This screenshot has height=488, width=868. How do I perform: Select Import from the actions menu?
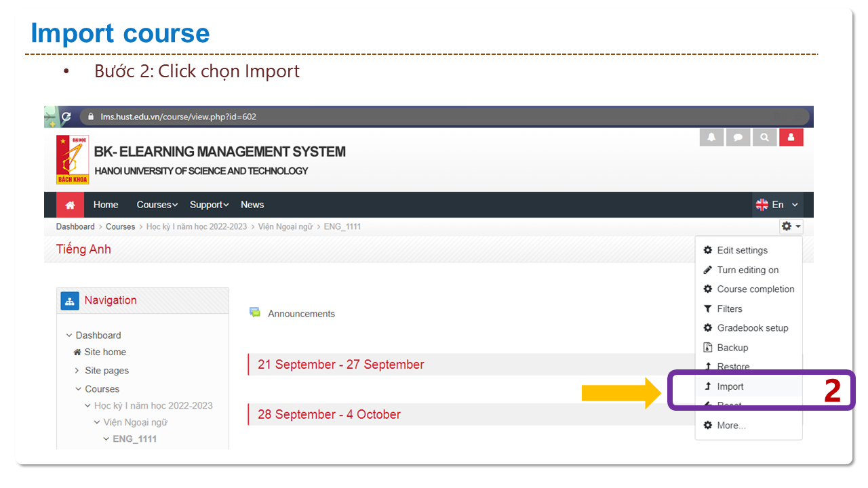tap(730, 386)
